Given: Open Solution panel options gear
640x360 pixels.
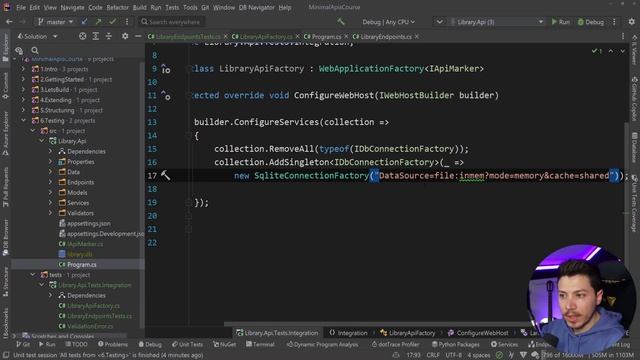Looking at the screenshot, I should click(x=125, y=36).
